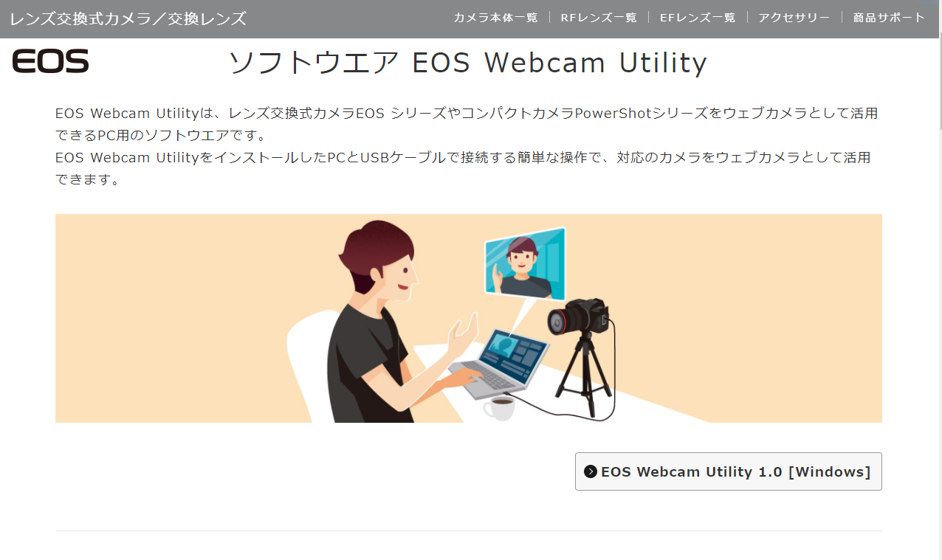Click the coffee cup in the illustration
The width and height of the screenshot is (942, 560).
pyautogui.click(x=499, y=407)
